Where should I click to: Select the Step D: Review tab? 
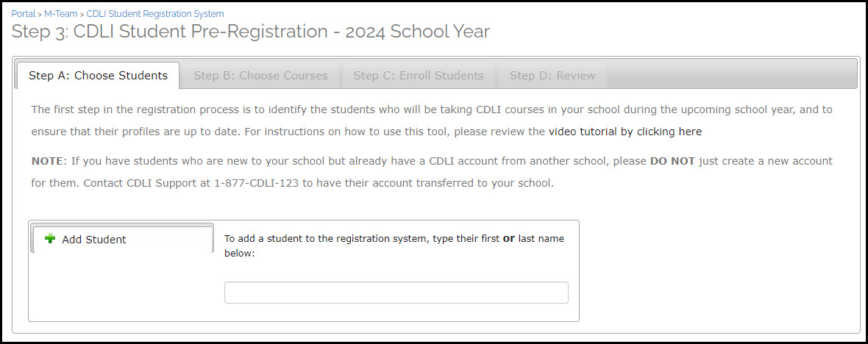552,76
